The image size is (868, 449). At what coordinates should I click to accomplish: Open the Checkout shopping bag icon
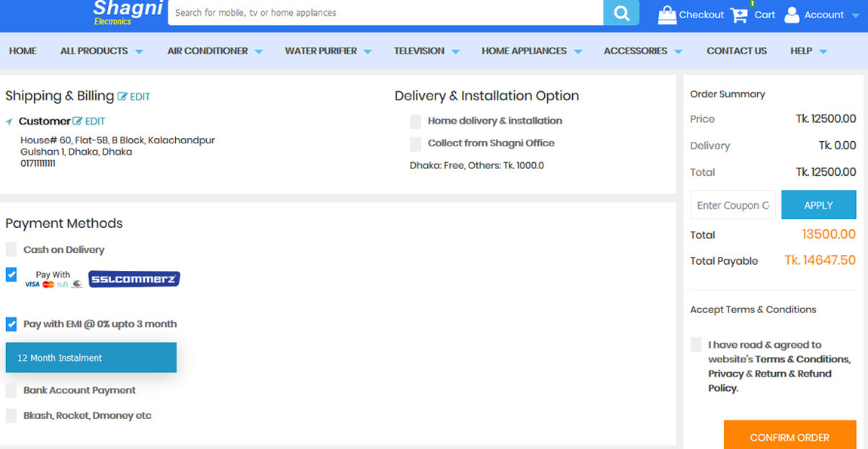(667, 15)
